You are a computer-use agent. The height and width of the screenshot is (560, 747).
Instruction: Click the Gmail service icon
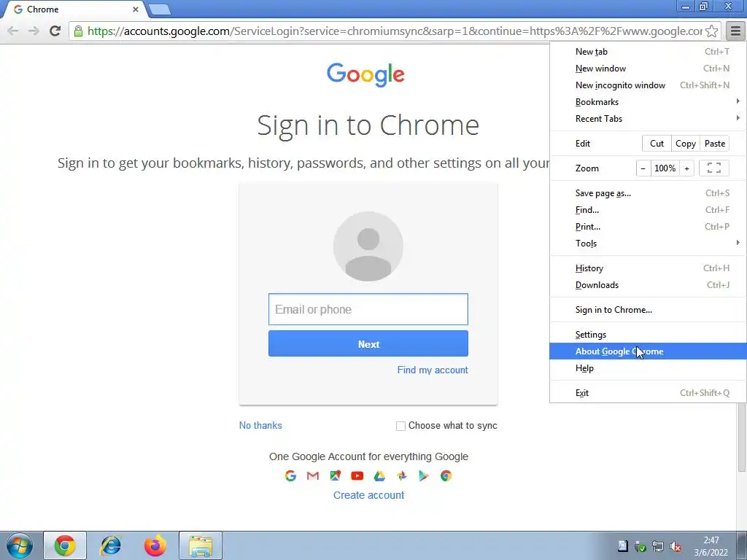click(313, 475)
